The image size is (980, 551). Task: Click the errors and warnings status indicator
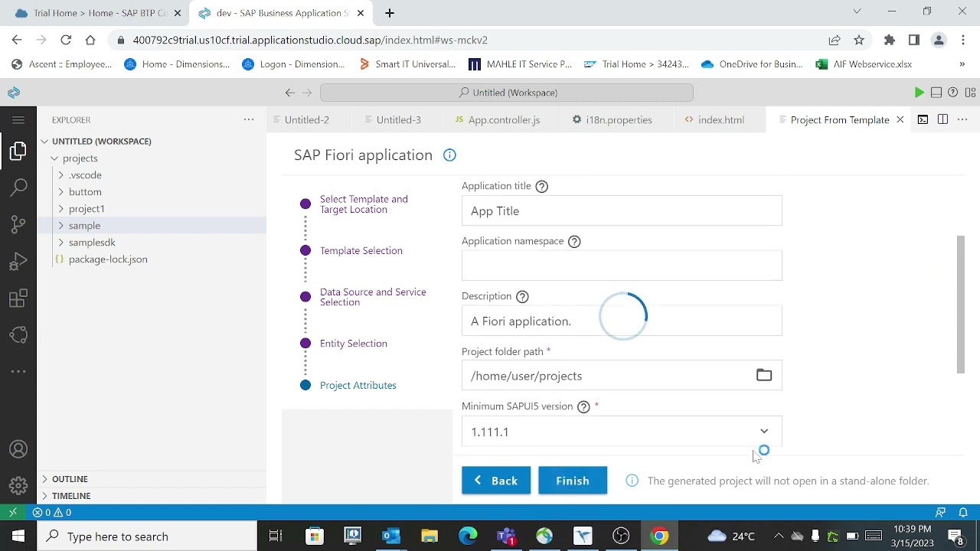(52, 513)
